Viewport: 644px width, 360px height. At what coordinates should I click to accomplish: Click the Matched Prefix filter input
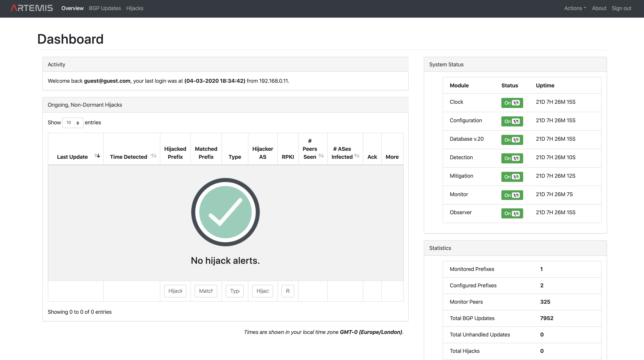pyautogui.click(x=206, y=291)
